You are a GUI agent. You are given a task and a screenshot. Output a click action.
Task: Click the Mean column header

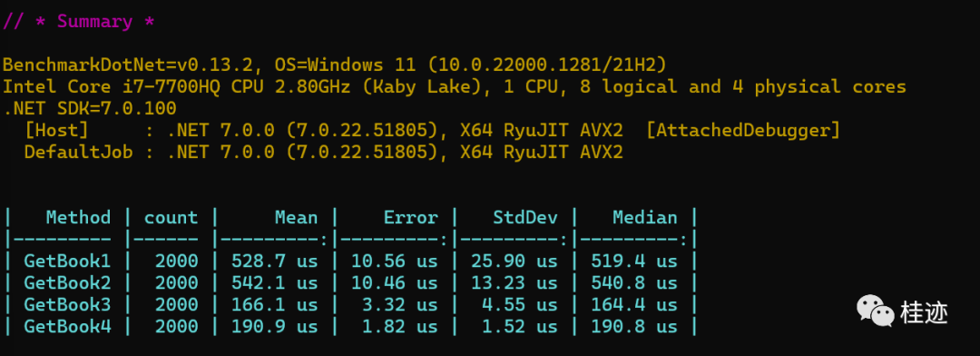(296, 218)
